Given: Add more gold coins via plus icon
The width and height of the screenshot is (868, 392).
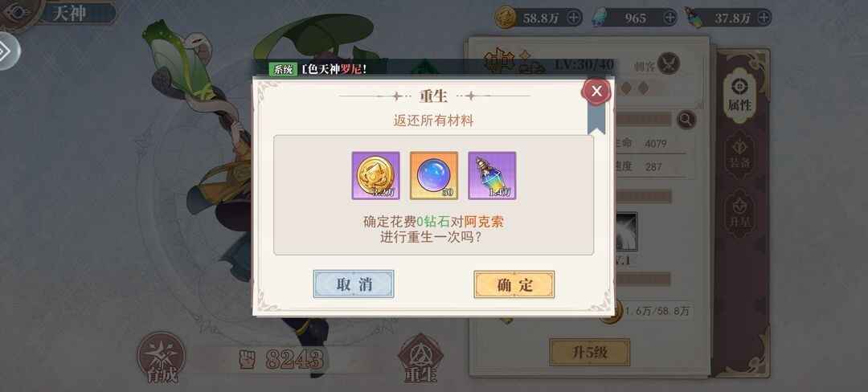Looking at the screenshot, I should 574,18.
